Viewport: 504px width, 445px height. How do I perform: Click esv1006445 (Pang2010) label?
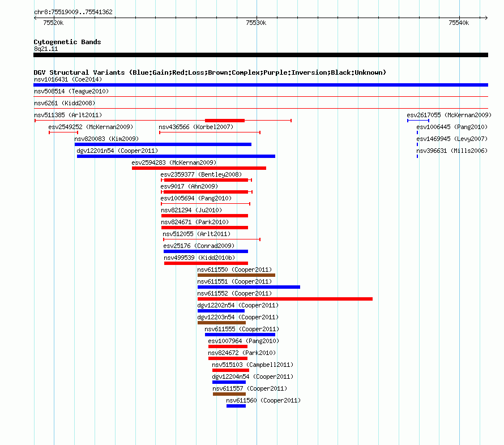(x=452, y=127)
